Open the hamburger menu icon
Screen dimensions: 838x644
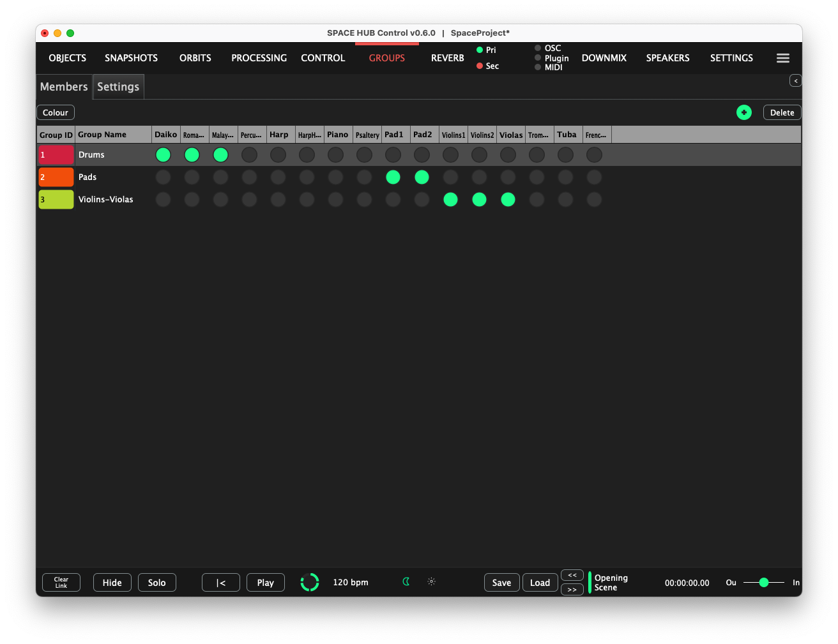(x=782, y=58)
